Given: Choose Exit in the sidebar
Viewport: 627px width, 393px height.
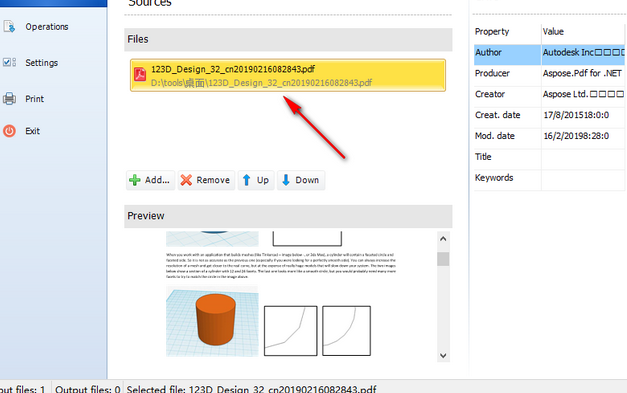Looking at the screenshot, I should (32, 131).
